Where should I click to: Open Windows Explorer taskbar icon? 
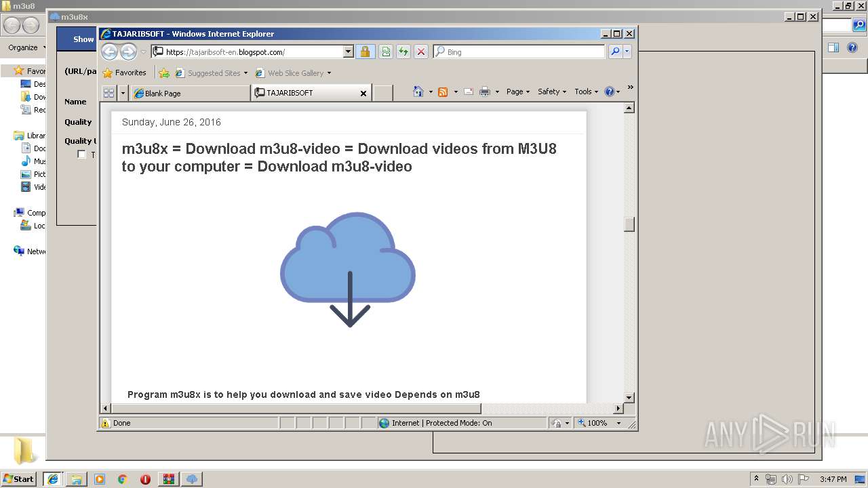(77, 479)
